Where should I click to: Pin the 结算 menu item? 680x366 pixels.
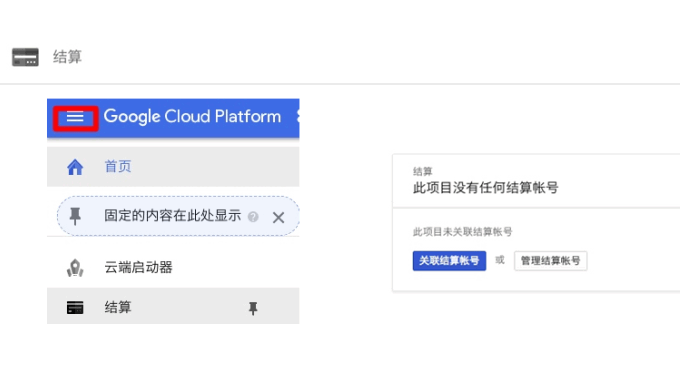pos(253,308)
